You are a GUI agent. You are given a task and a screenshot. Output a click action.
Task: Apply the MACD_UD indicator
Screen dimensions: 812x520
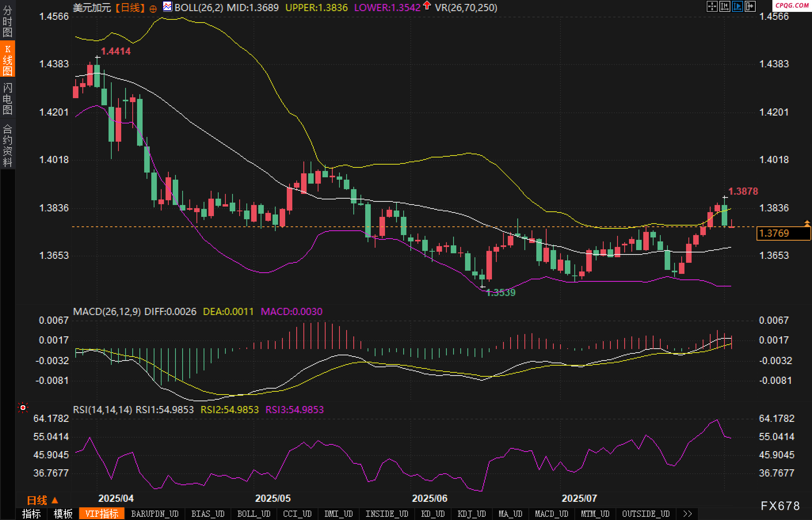[x=551, y=514]
